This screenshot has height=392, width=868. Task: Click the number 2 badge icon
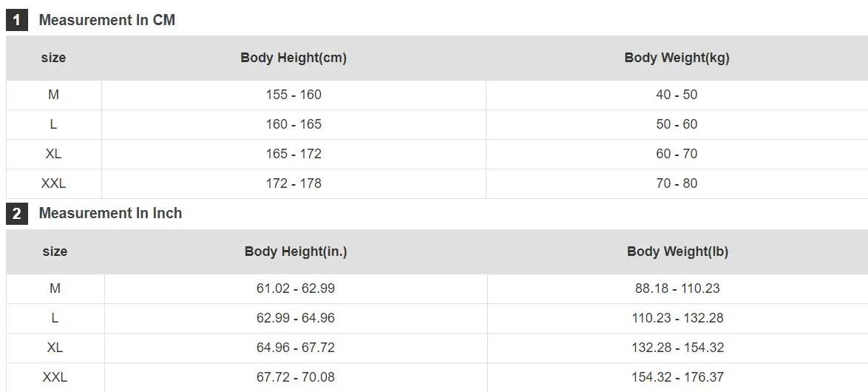16,214
